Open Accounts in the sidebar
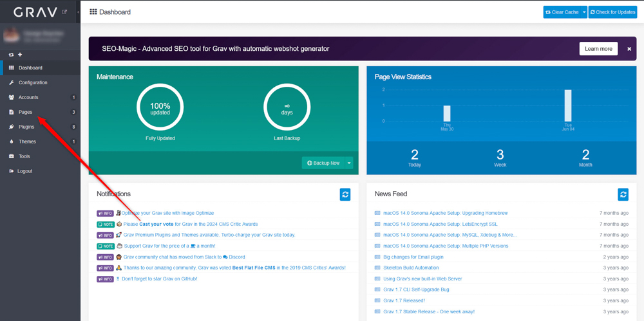The image size is (644, 321). click(40, 97)
